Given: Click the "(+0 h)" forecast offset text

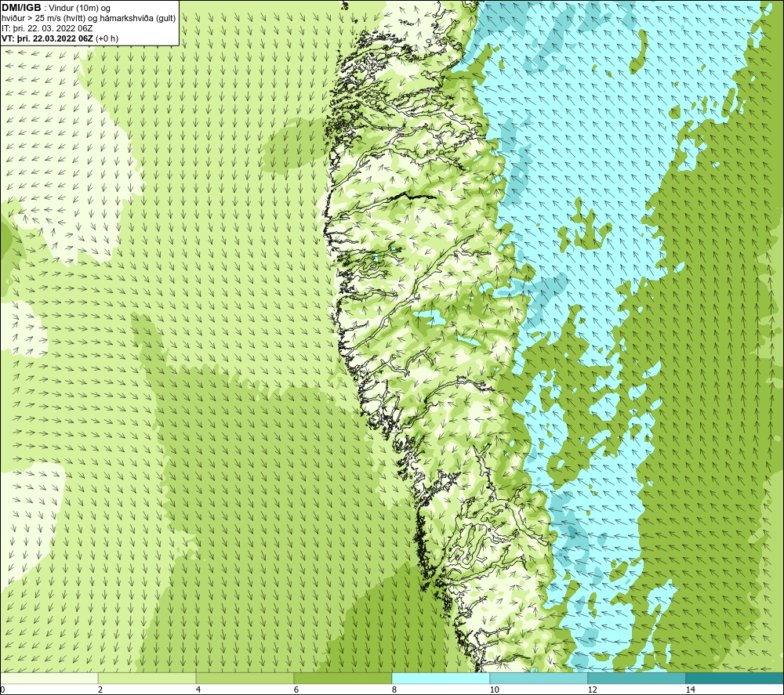Looking at the screenshot, I should (107, 38).
